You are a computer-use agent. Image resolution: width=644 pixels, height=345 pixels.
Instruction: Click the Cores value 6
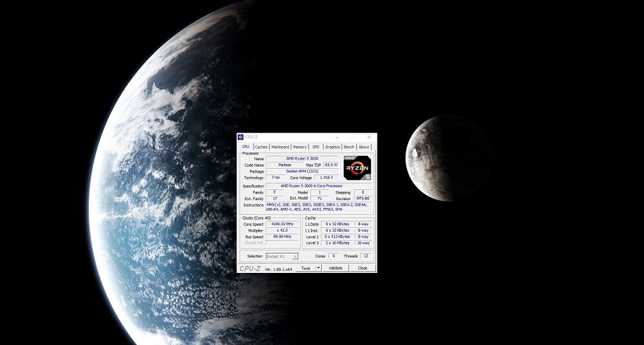[334, 256]
